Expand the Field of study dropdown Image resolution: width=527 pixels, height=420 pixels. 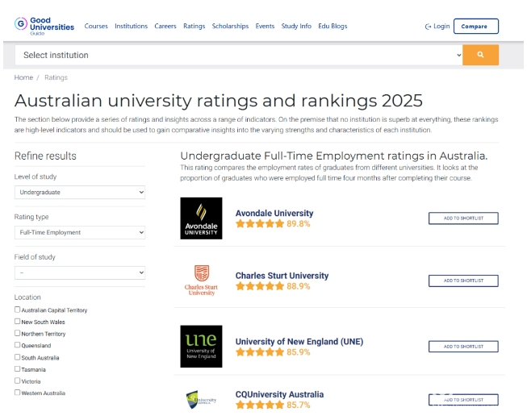pos(80,272)
